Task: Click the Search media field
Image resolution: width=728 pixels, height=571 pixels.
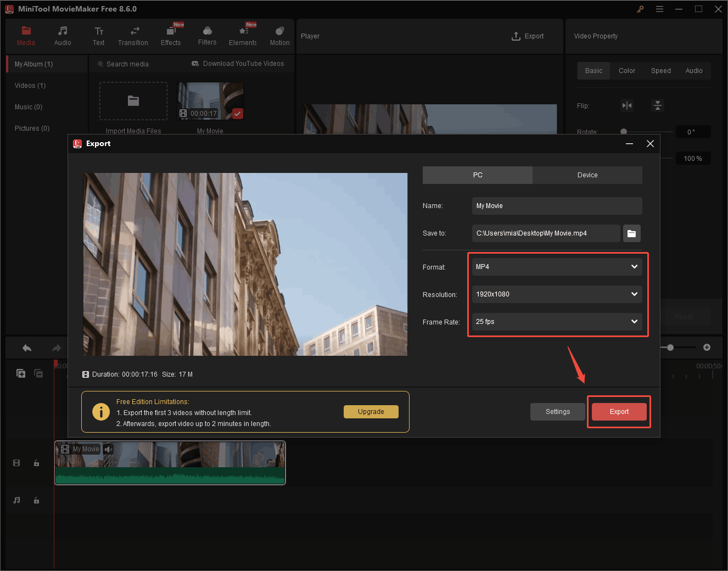Action: (x=127, y=64)
